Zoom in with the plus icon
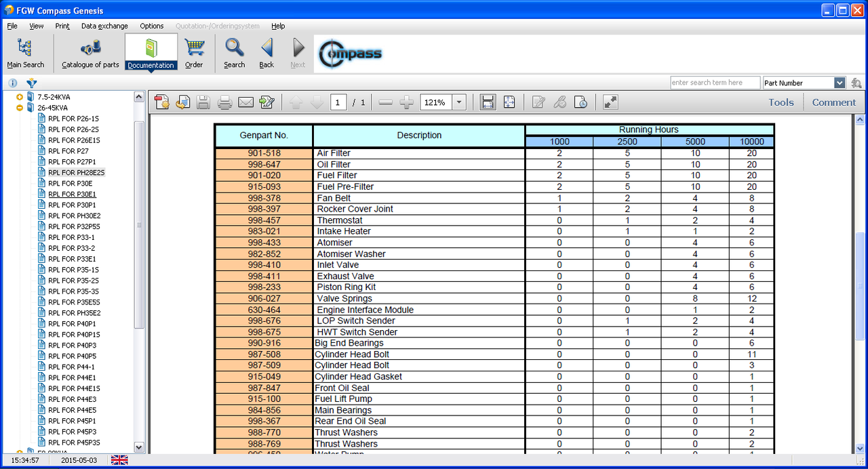The width and height of the screenshot is (868, 469). coord(407,102)
